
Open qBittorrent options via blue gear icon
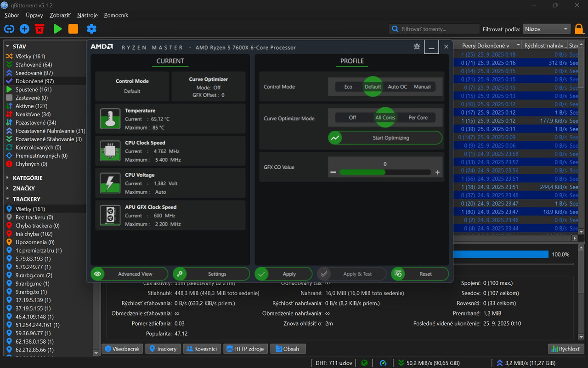91,29
